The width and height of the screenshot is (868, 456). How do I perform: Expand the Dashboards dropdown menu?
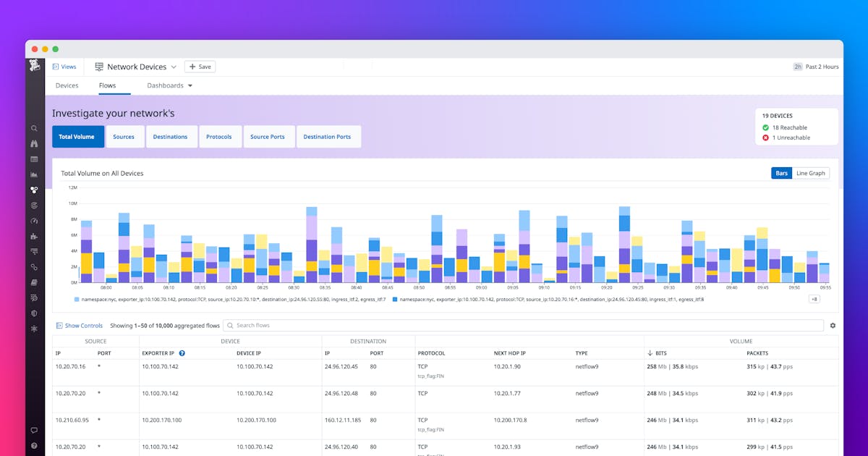169,85
